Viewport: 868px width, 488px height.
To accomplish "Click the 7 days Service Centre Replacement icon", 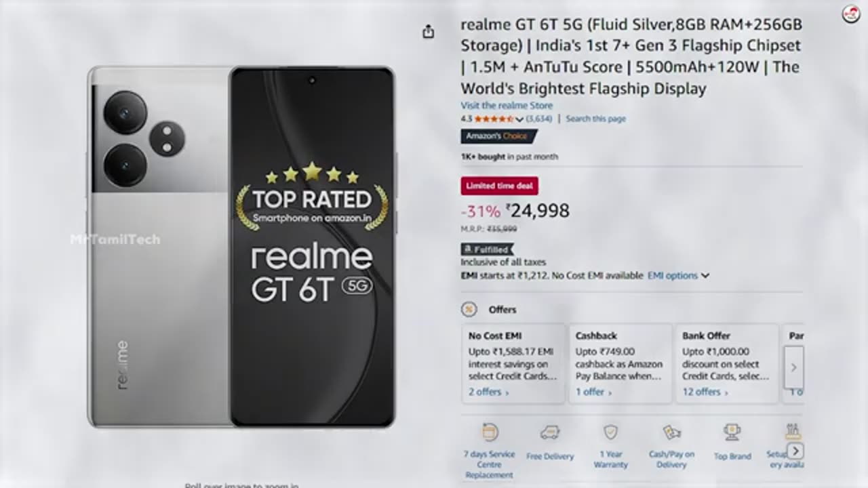I will coord(490,432).
